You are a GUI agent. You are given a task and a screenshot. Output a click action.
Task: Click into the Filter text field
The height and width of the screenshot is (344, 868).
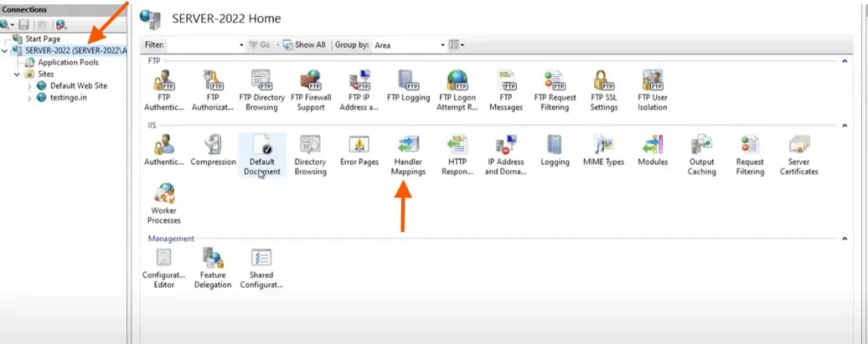pos(202,45)
